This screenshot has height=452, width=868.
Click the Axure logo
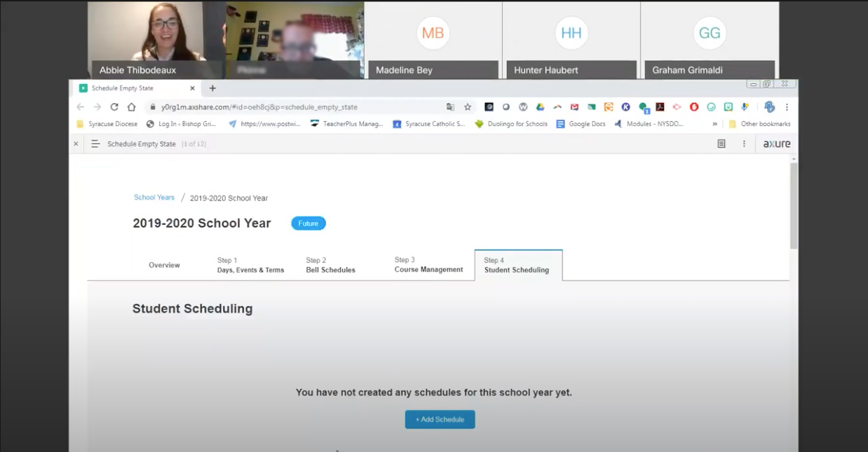point(776,144)
